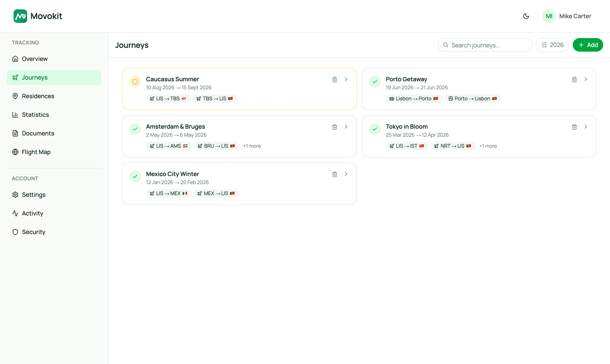Click the Movokit logo icon
610x364 pixels.
pyautogui.click(x=20, y=16)
